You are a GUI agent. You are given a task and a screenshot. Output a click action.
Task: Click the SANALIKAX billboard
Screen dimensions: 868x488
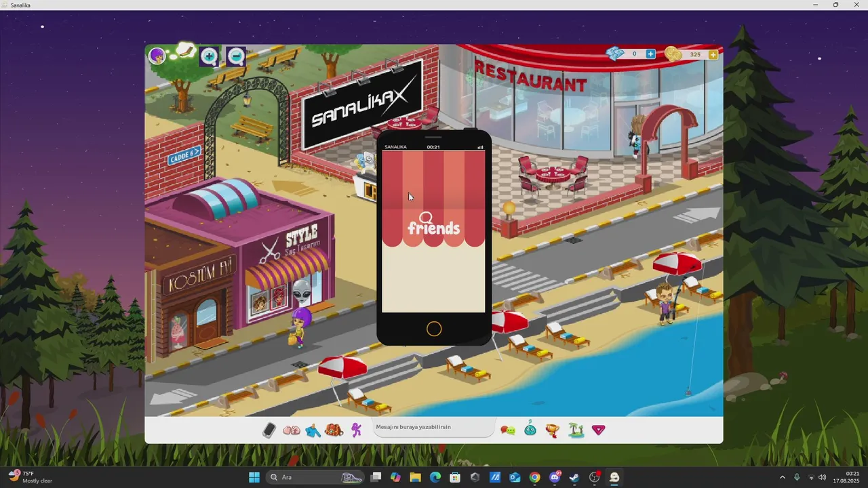coord(363,105)
